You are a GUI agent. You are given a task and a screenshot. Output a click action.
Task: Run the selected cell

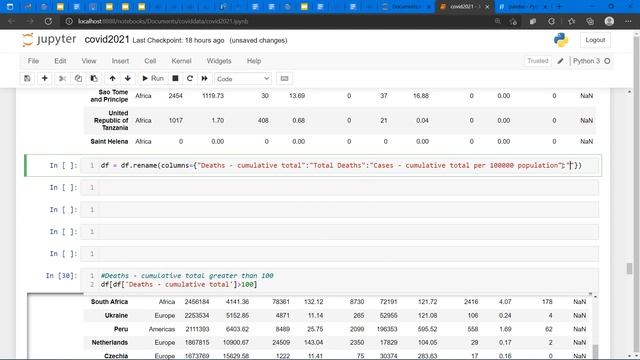[153, 78]
